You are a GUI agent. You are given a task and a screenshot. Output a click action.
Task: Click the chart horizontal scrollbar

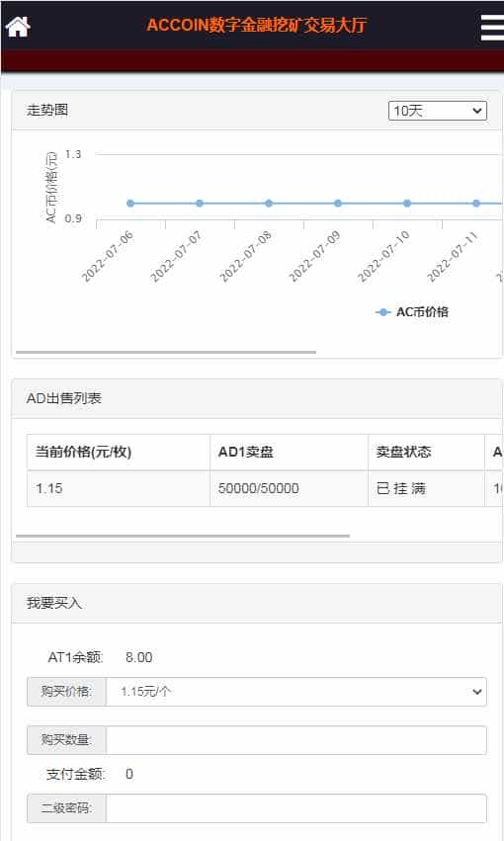[166, 353]
